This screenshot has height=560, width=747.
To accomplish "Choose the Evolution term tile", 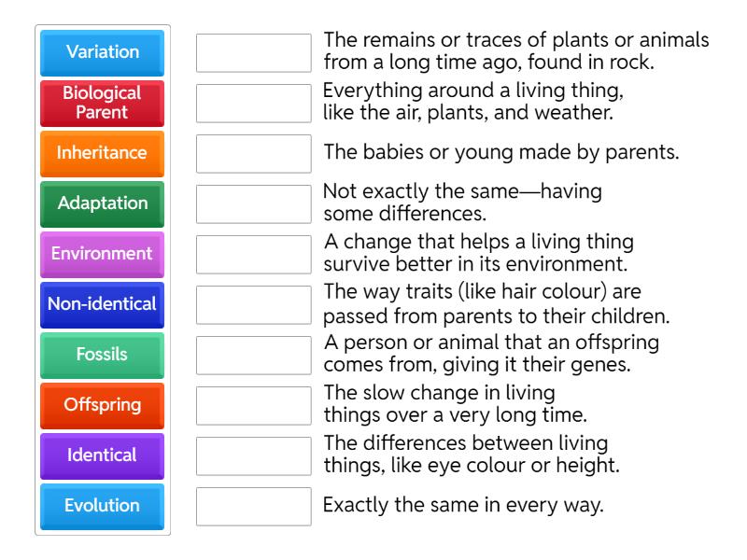I will tap(103, 506).
